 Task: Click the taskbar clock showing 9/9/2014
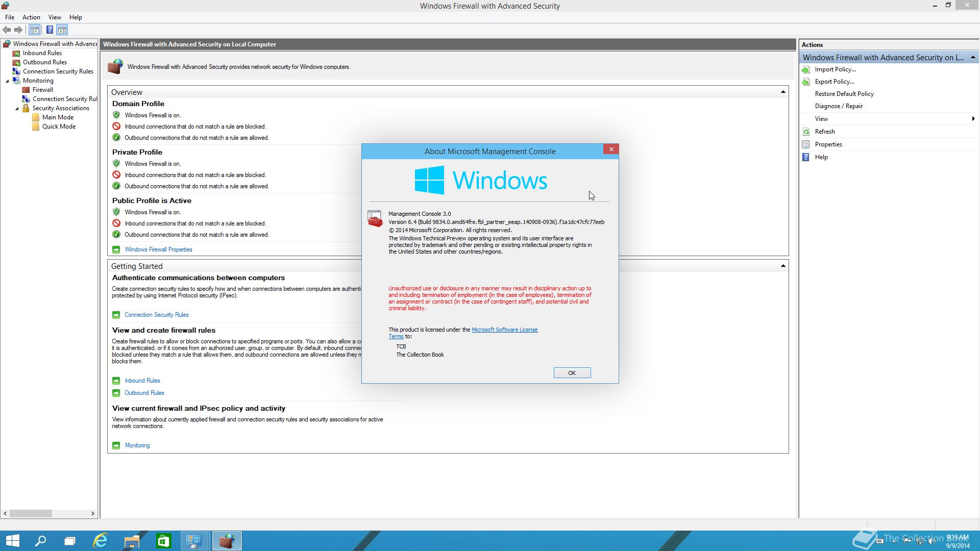tap(958, 541)
